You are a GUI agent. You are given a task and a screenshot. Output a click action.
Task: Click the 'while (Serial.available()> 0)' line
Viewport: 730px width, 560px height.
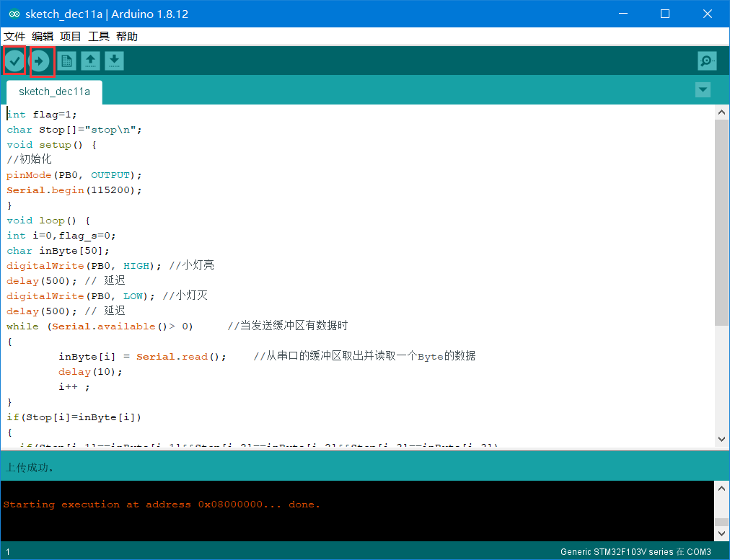pyautogui.click(x=100, y=326)
